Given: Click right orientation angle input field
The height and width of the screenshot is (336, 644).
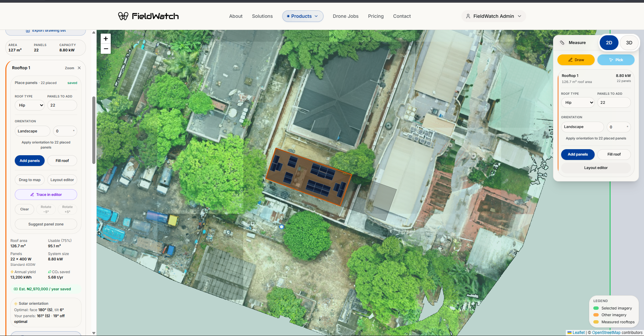Looking at the screenshot, I should [x=619, y=127].
